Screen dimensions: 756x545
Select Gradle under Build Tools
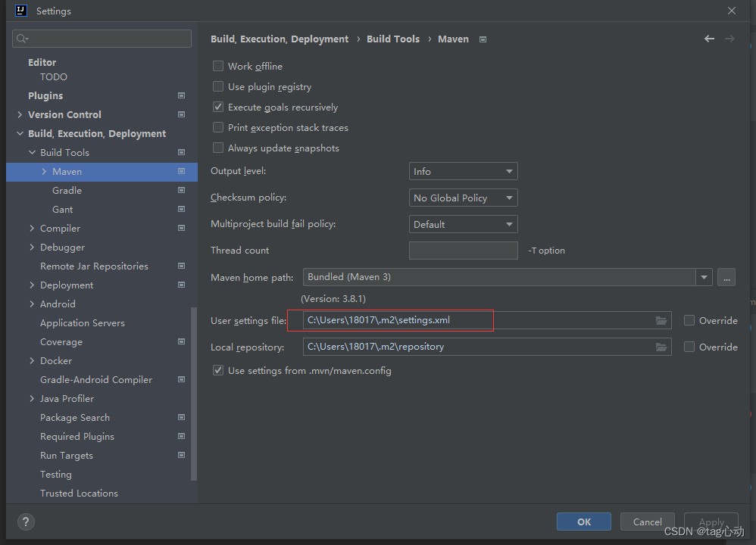[67, 190]
